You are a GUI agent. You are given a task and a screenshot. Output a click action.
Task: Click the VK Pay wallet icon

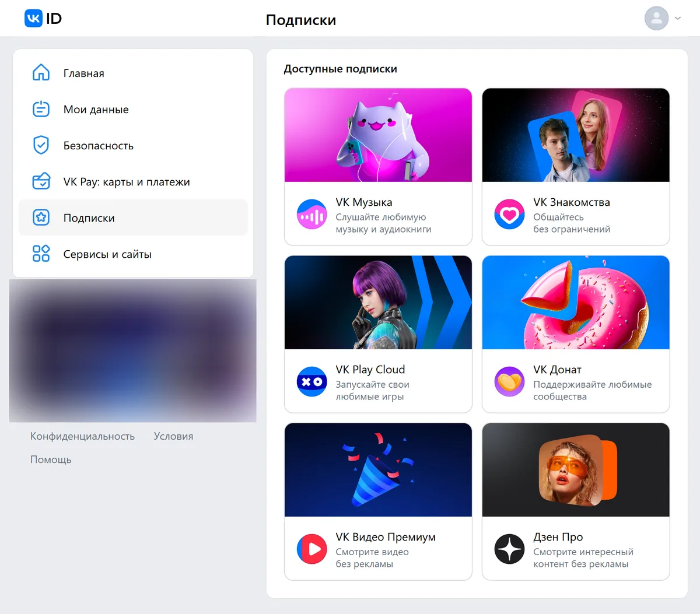(x=41, y=181)
